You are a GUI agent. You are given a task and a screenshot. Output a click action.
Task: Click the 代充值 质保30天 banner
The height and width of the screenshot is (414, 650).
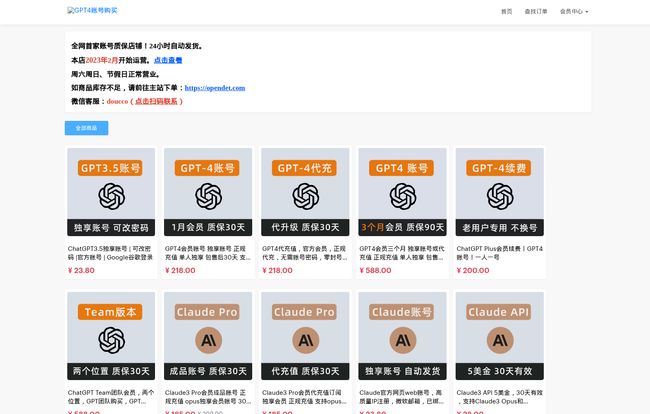pos(305,371)
